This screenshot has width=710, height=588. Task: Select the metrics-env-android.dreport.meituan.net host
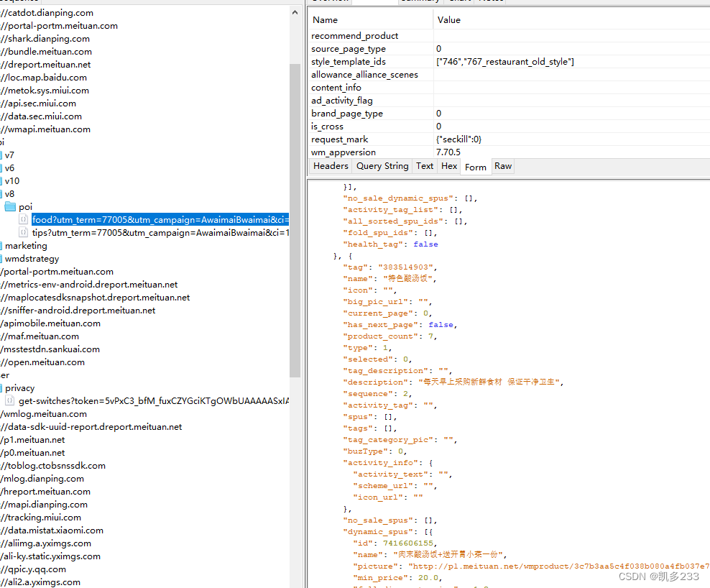89,285
